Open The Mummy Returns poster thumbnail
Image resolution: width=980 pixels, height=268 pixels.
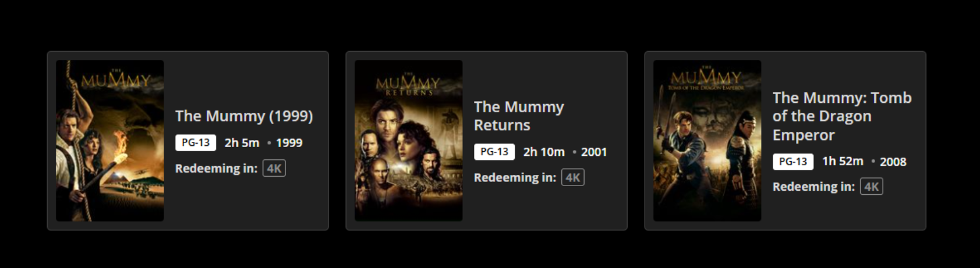pyautogui.click(x=408, y=141)
